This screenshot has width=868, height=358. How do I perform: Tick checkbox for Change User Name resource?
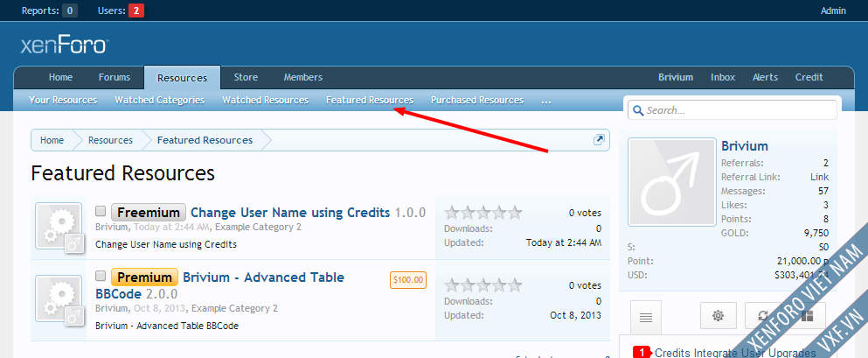pyautogui.click(x=101, y=211)
